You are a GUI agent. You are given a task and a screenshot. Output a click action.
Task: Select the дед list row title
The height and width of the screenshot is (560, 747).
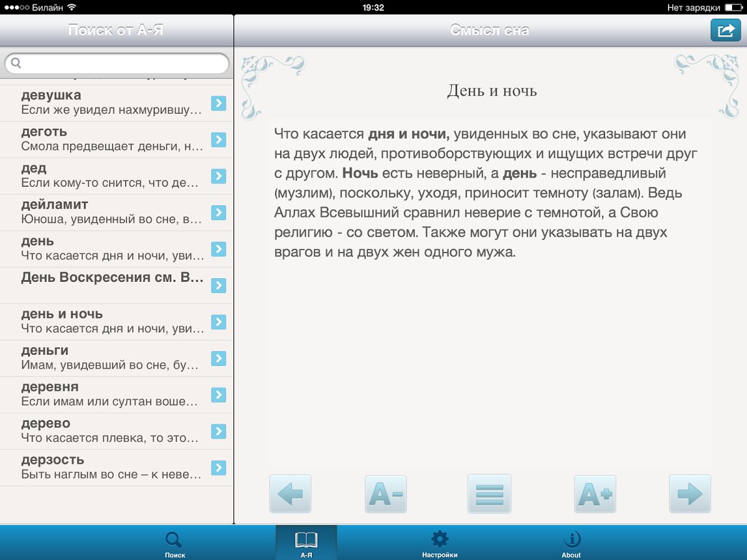click(x=34, y=168)
